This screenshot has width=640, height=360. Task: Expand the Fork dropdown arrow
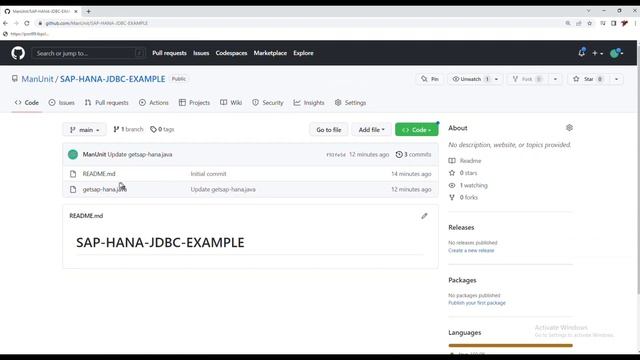555,79
